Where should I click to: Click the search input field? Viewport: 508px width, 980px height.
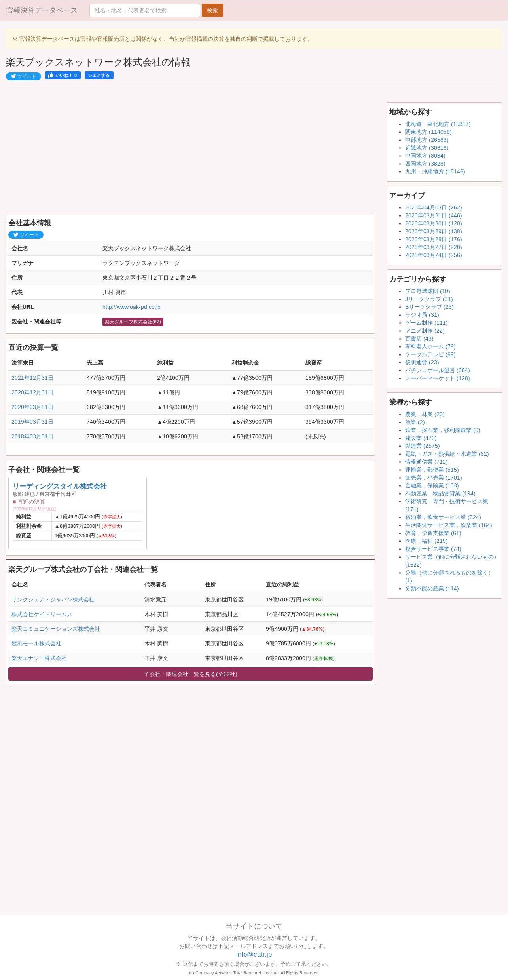(144, 10)
